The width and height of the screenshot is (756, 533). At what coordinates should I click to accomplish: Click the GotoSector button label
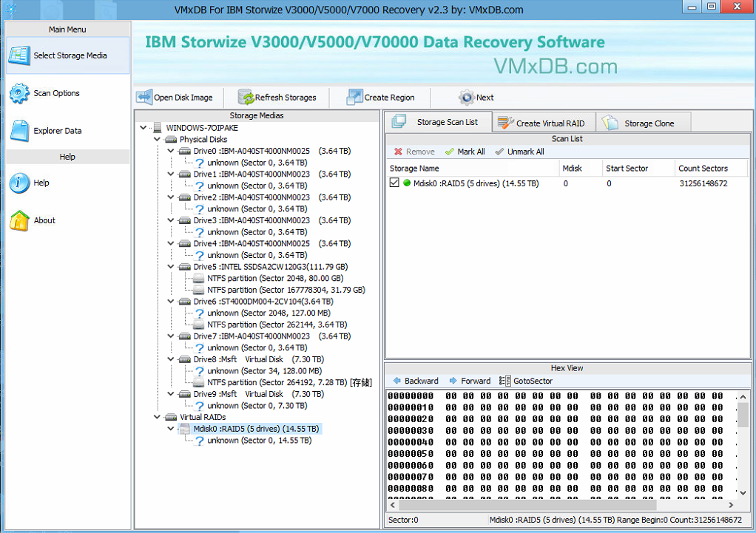click(x=533, y=381)
